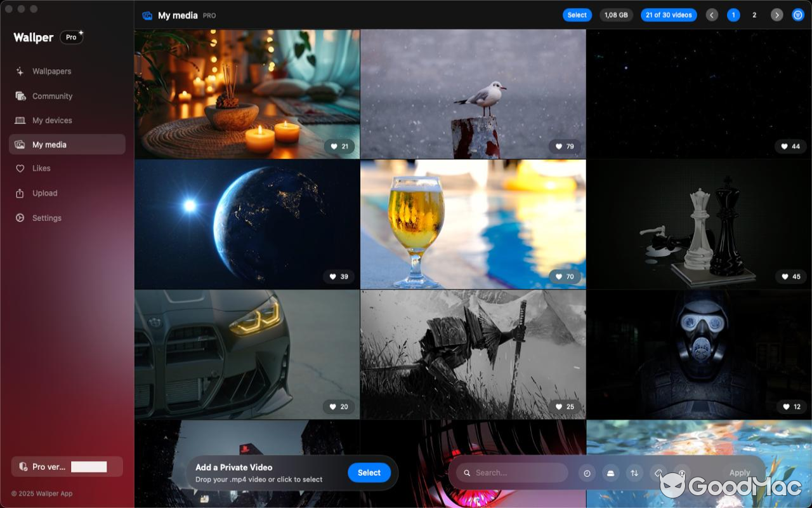The height and width of the screenshot is (508, 812).
Task: Click the tag icon next to Apply
Action: click(659, 472)
